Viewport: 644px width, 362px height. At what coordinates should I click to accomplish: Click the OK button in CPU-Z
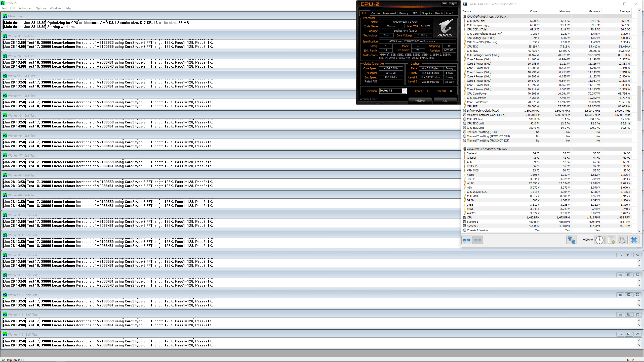(x=445, y=101)
